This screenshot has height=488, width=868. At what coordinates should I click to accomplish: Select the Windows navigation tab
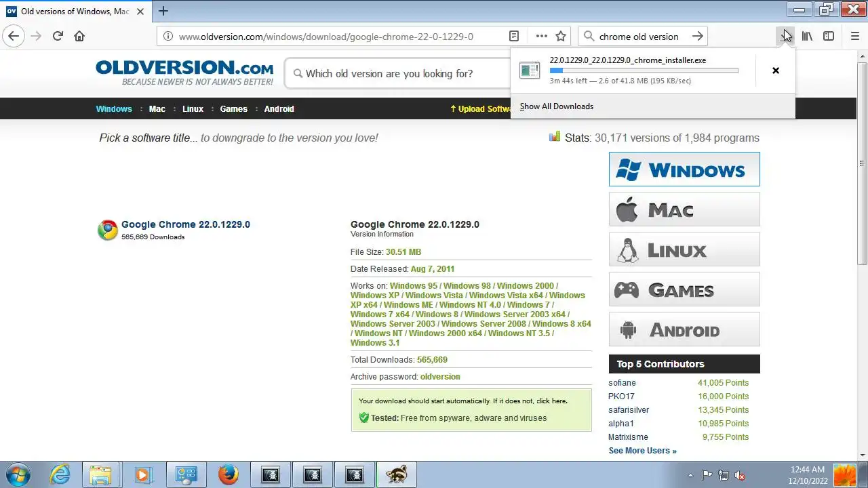point(114,108)
